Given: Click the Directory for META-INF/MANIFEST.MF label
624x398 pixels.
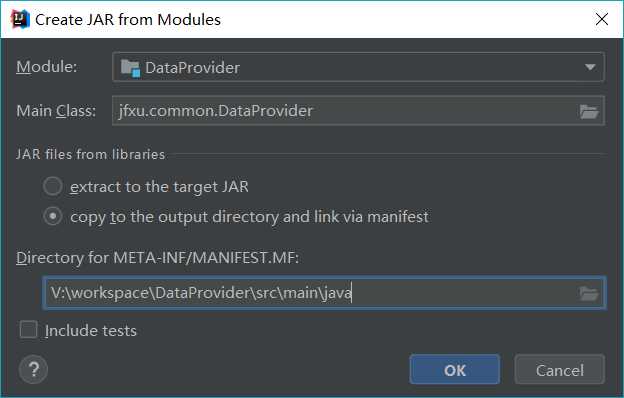Looking at the screenshot, I should [158, 258].
